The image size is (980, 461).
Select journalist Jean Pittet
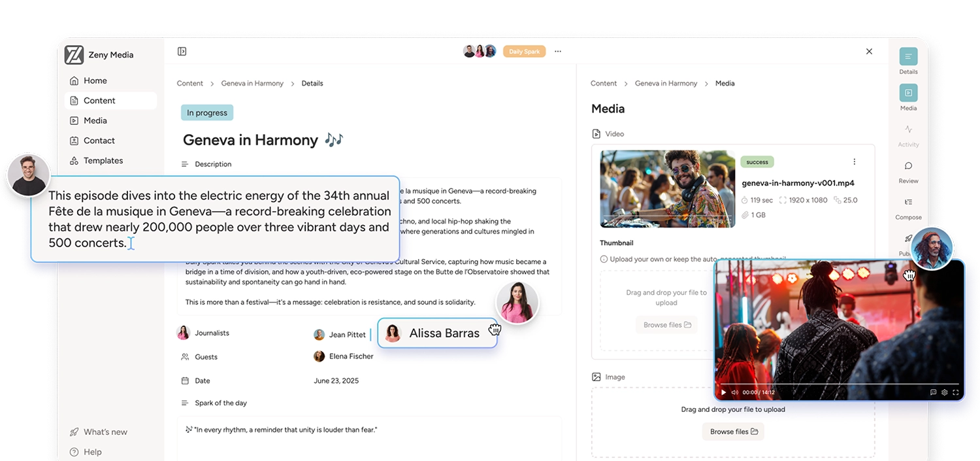coord(340,335)
